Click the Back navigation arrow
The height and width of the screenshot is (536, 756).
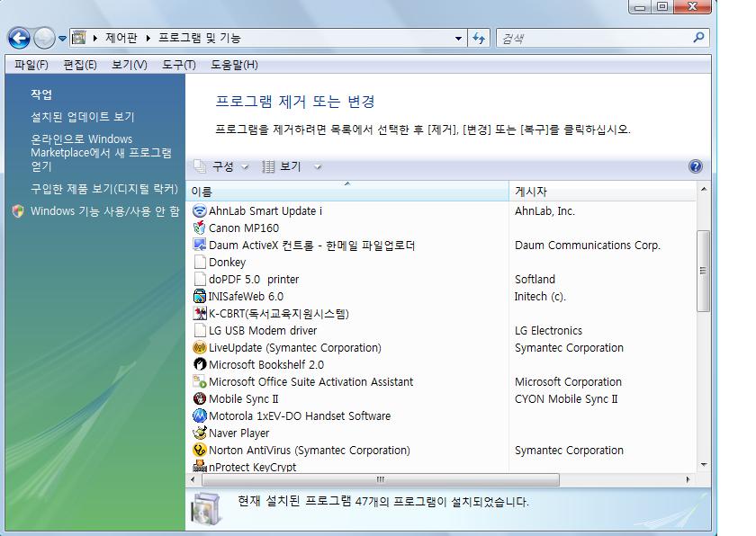click(x=19, y=38)
